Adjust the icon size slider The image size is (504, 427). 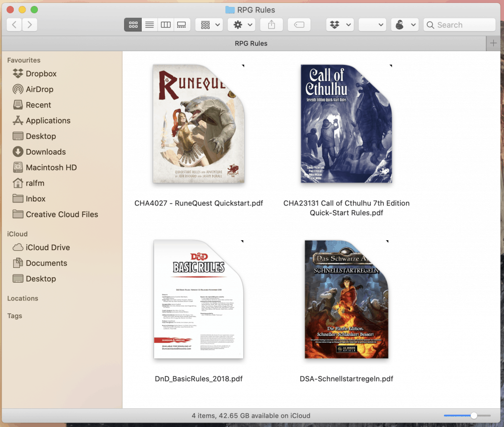(x=474, y=416)
